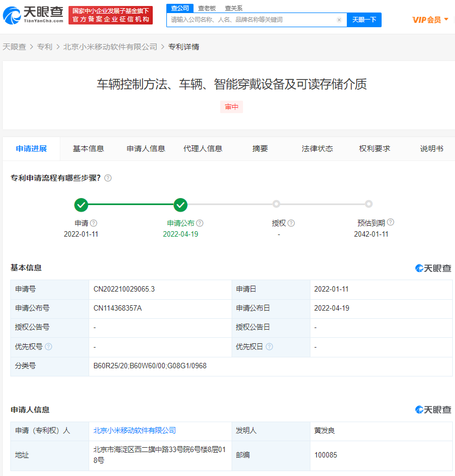Click the help icon next to 预估到期

click(391, 222)
